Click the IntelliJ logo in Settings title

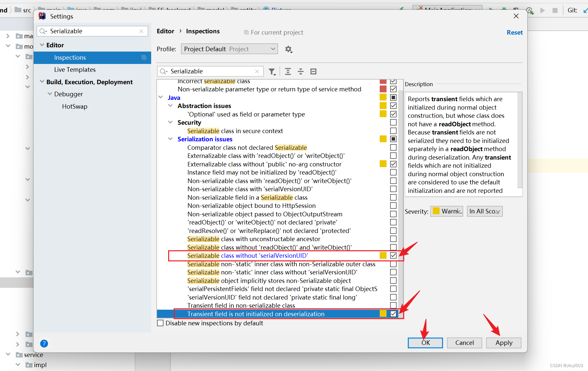point(42,16)
